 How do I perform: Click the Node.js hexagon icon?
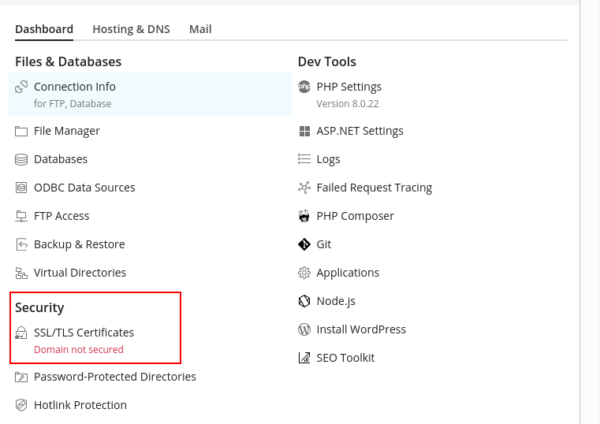305,301
